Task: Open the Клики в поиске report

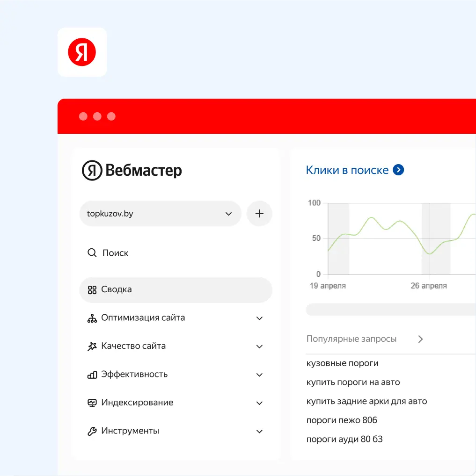Action: point(347,170)
